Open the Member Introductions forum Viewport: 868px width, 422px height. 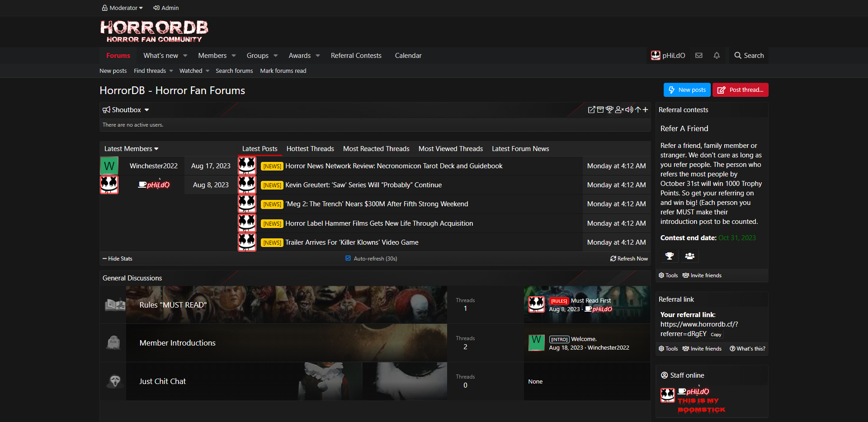[177, 343]
